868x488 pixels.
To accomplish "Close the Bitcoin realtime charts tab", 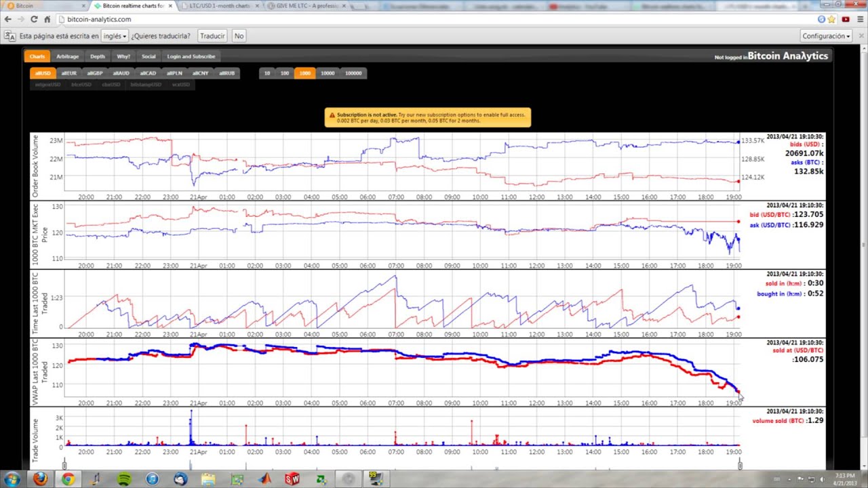I will pyautogui.click(x=170, y=5).
